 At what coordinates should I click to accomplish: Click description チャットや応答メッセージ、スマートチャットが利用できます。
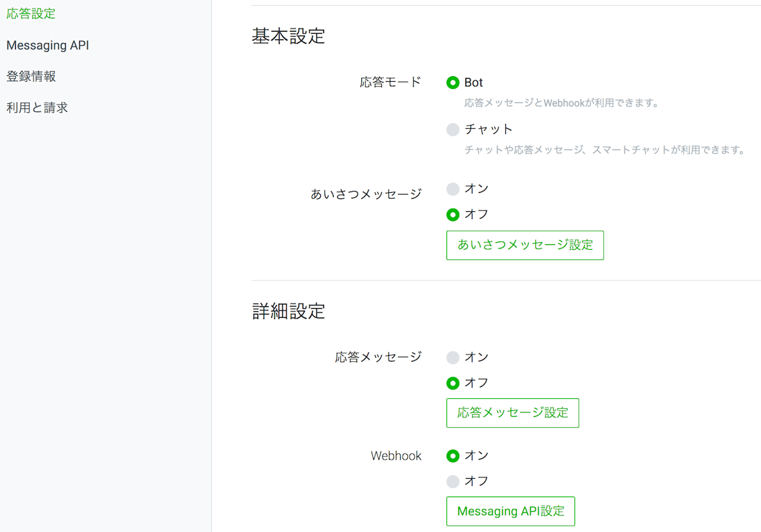pos(604,150)
